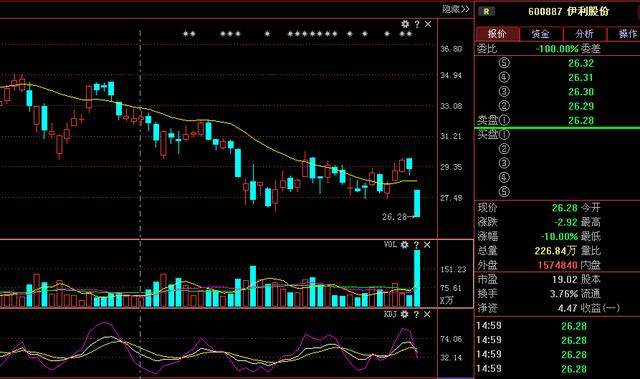The width and height of the screenshot is (640, 379).
Task: Click the last tall volume bar
Action: 417,278
